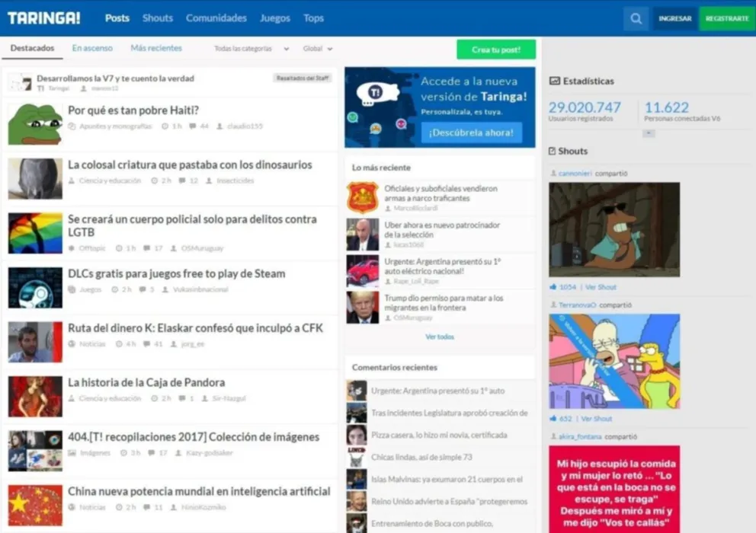Click the Taringa! logo
Screen dimensions: 756x533
(x=44, y=17)
